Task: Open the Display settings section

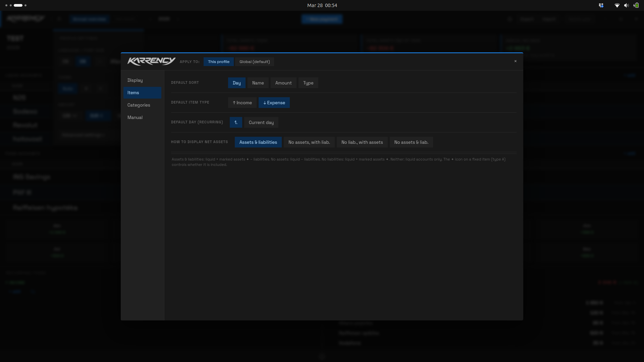Action: 135,80
